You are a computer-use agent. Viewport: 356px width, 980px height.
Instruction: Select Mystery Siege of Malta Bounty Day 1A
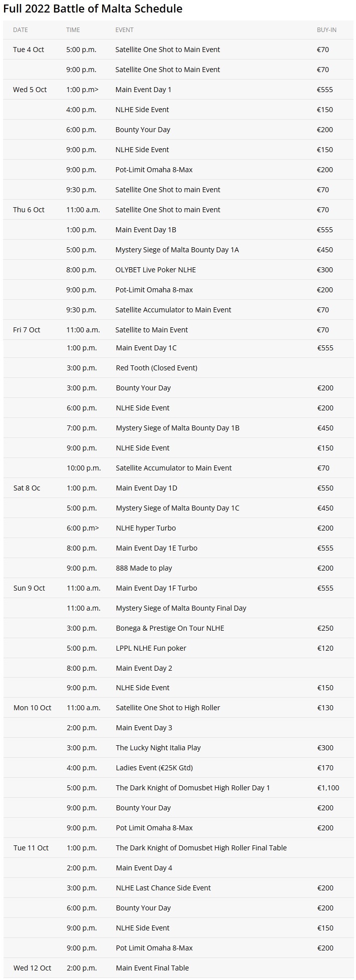[177, 250]
